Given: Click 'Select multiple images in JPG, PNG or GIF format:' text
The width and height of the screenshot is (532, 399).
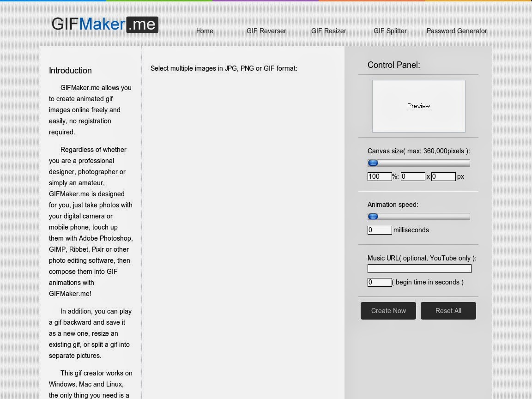Looking at the screenshot, I should pyautogui.click(x=224, y=68).
